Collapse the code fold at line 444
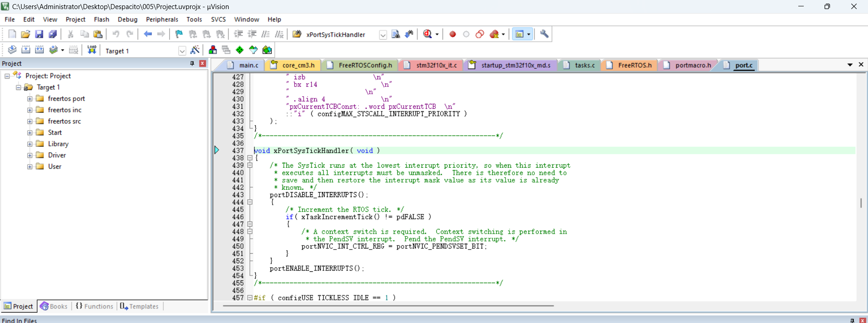Screen dimensions: 868x323 (x=250, y=202)
